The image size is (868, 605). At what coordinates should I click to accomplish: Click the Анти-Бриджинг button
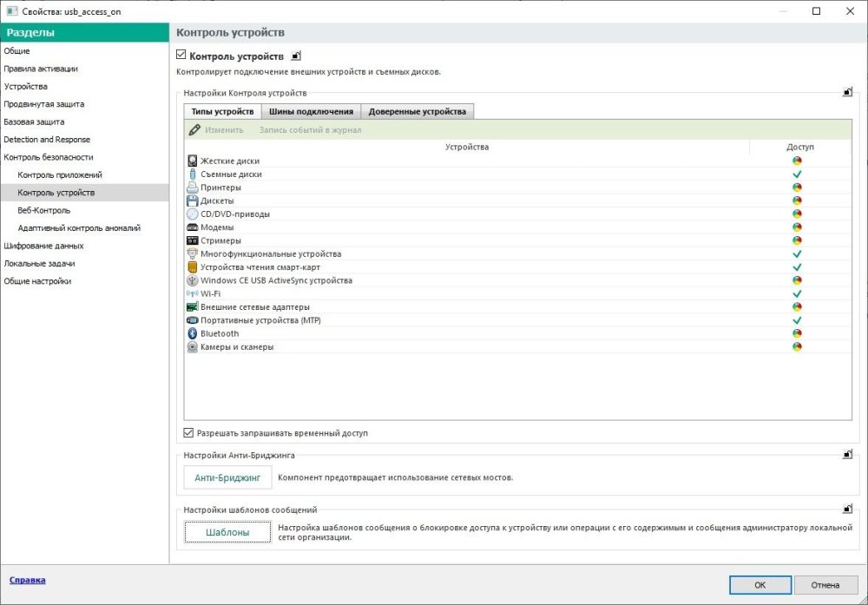pos(227,477)
